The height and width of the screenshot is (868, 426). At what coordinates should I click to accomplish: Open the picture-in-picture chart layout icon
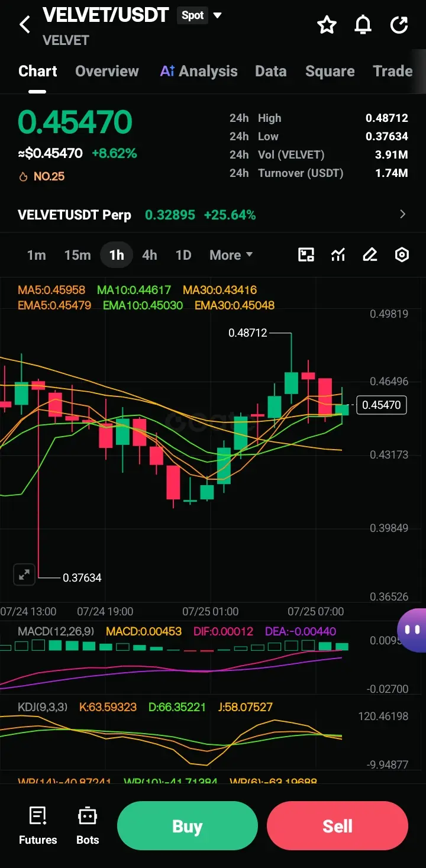tap(306, 255)
